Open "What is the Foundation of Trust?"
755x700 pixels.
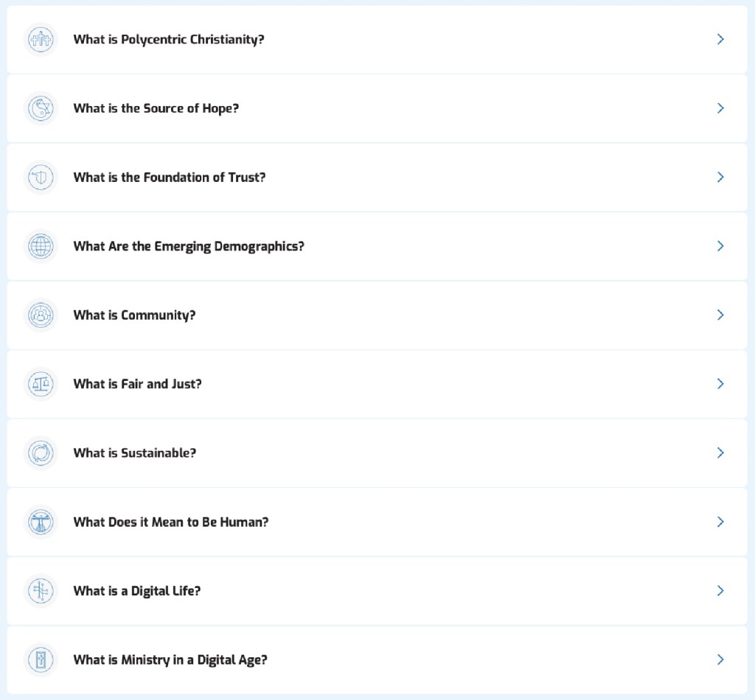tap(169, 177)
